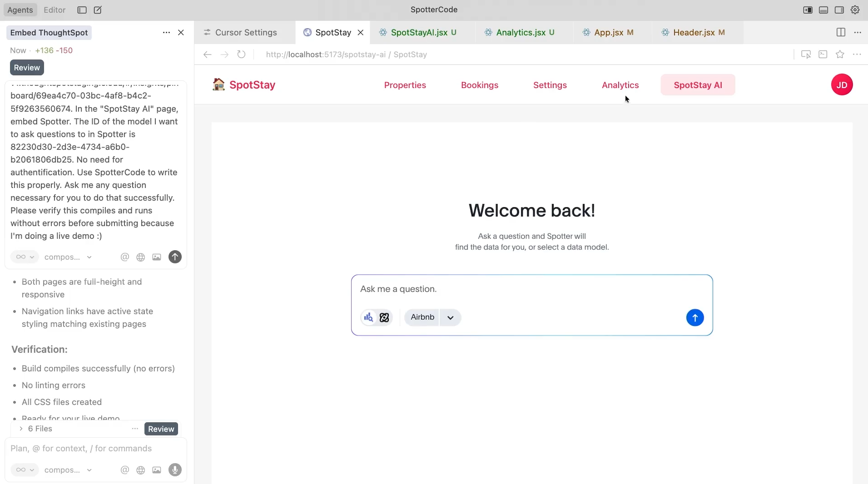This screenshot has height=484, width=868.
Task: Toggle the left sidebar panel
Action: (808, 10)
